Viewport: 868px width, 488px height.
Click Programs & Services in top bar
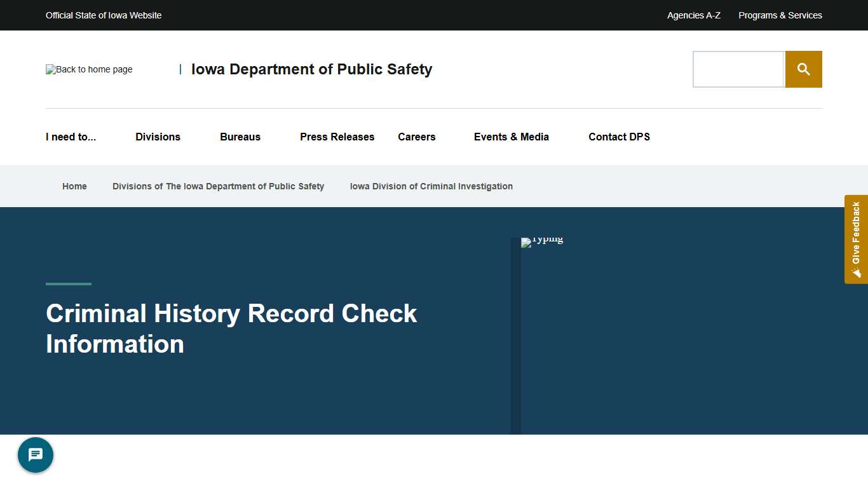point(780,15)
